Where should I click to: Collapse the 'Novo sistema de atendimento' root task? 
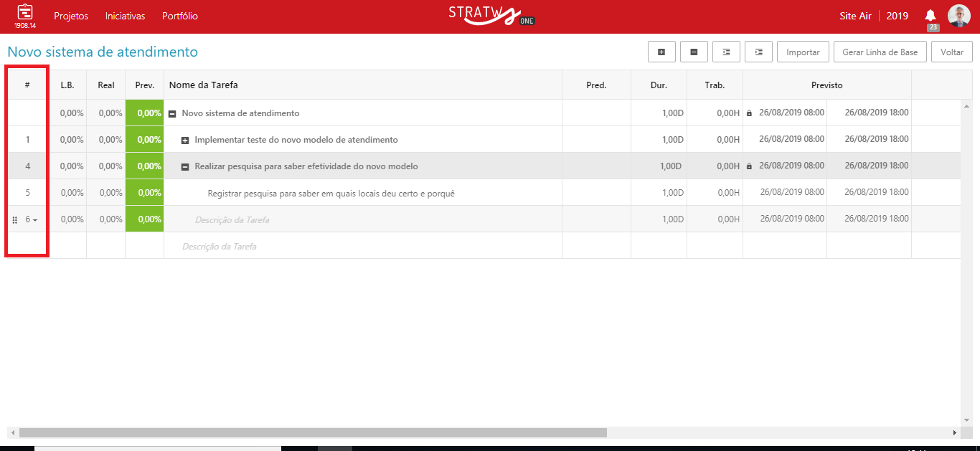pyautogui.click(x=172, y=113)
